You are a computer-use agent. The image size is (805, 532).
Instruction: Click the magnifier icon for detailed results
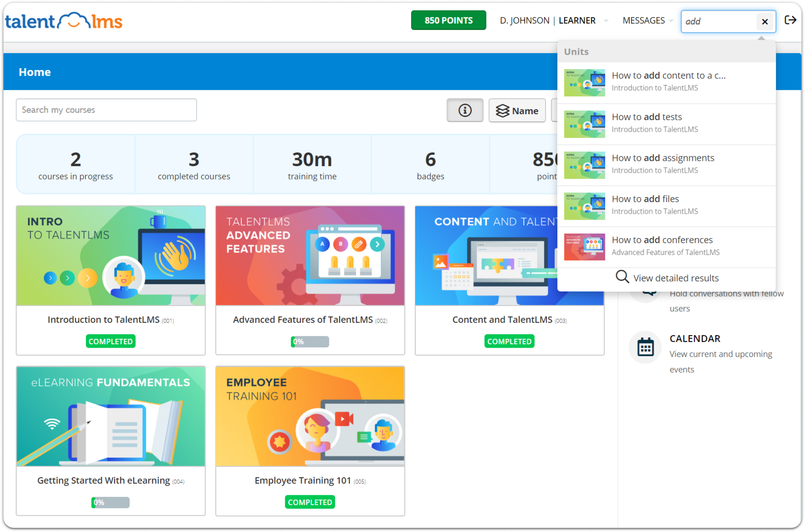tap(622, 277)
